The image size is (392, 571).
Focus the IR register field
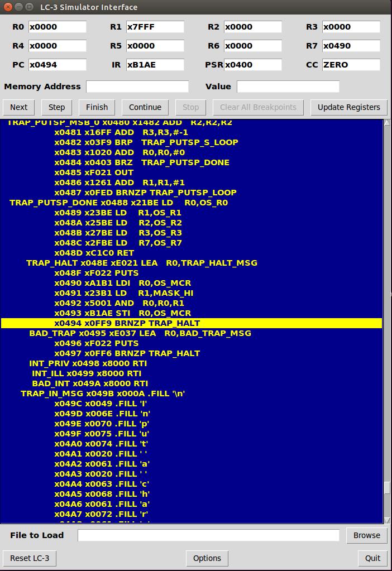pyautogui.click(x=155, y=65)
